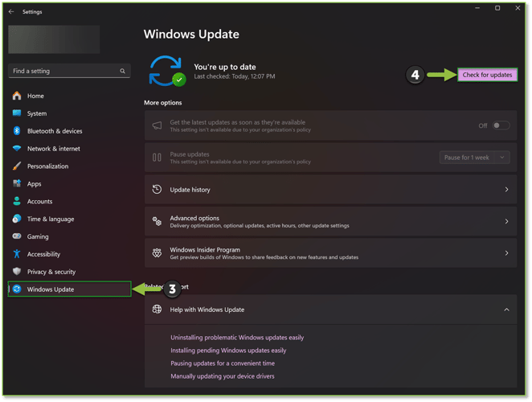Viewport: 532px width, 402px height.
Task: Click the Accessibility figure icon
Action: [17, 253]
